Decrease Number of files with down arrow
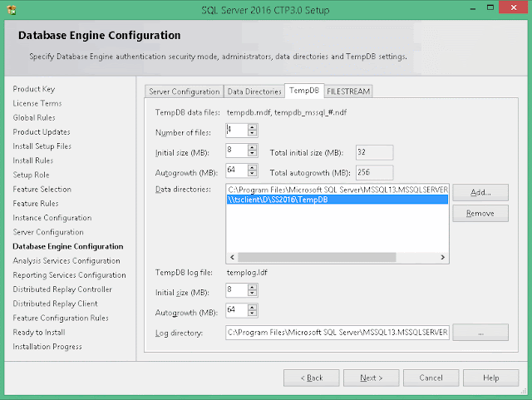This screenshot has height=400, width=532. pos(252,133)
